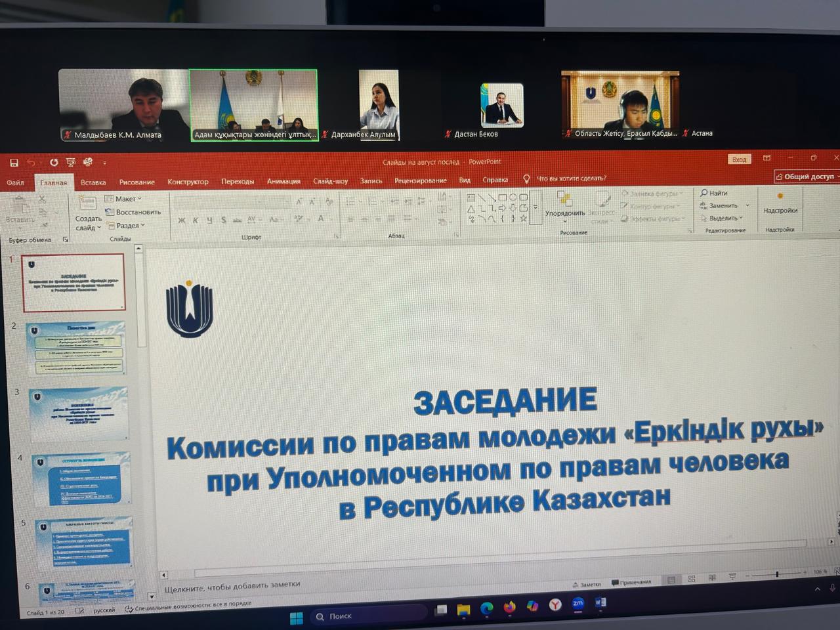
Task: Switch to the Переходы ribbon tab
Action: coord(238,181)
